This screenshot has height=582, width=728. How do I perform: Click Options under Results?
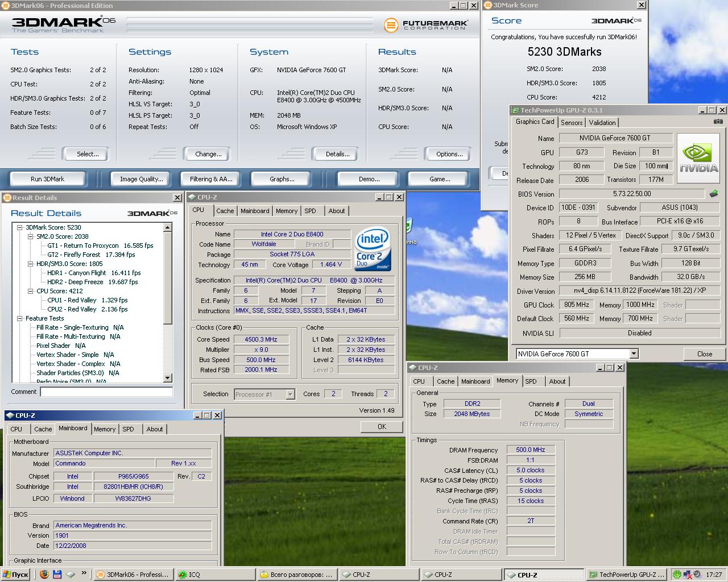449,154
